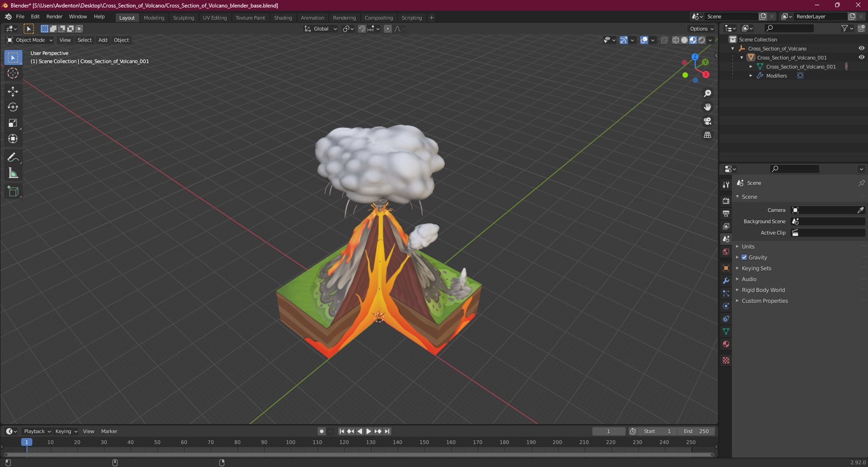Choose the Move tool
868x467 pixels.
(x=13, y=91)
